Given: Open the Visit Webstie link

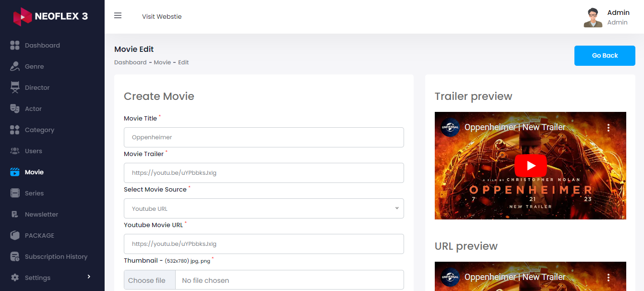Looking at the screenshot, I should tap(162, 16).
